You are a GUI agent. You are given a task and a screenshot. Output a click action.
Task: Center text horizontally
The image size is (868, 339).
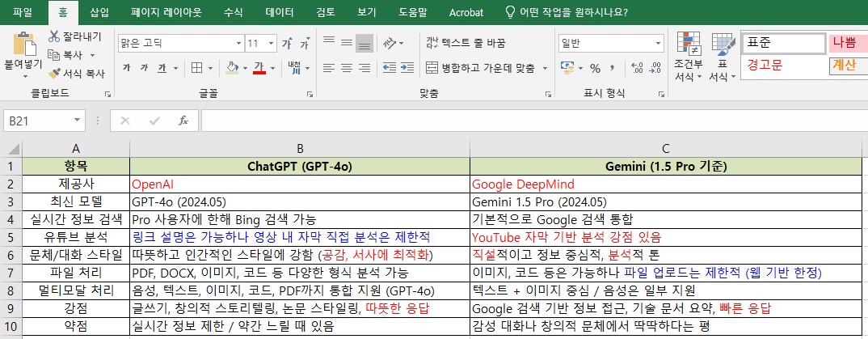[347, 68]
